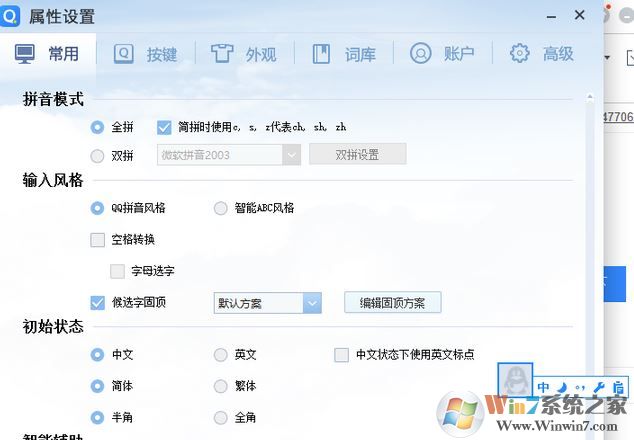634x440 pixels.
Task: Enable the 空格转换 checkbox
Action: pyautogui.click(x=97, y=240)
